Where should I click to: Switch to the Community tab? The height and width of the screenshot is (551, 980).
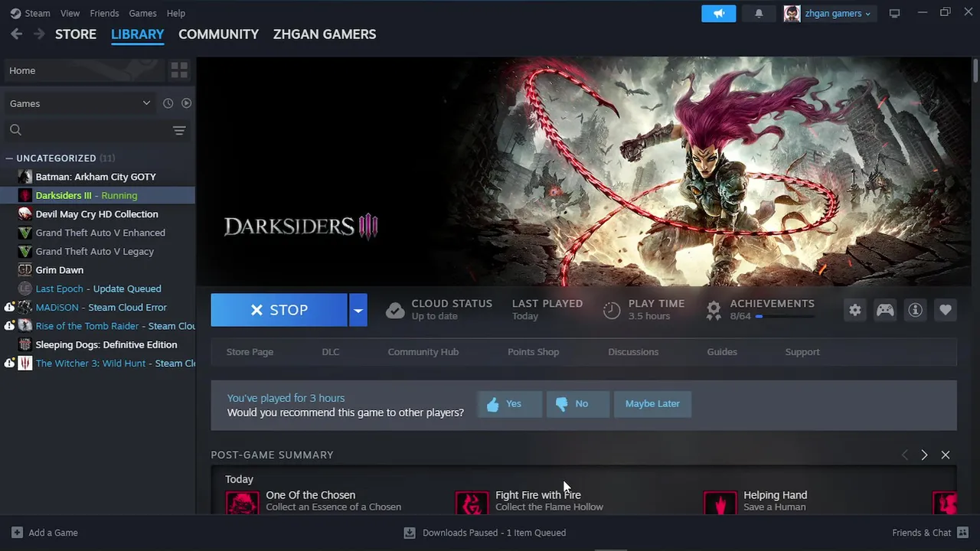pos(218,34)
